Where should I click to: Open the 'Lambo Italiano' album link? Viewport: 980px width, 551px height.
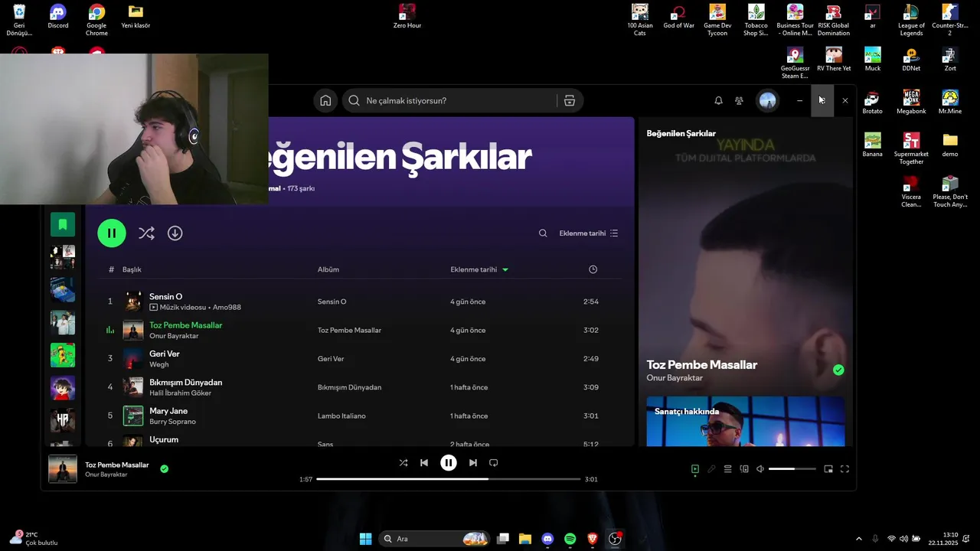(341, 416)
